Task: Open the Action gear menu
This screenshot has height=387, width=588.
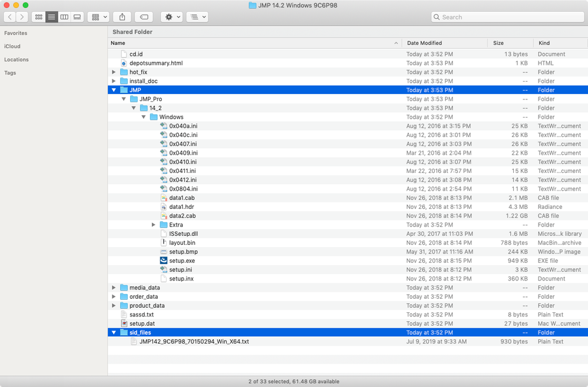Action: click(x=172, y=17)
